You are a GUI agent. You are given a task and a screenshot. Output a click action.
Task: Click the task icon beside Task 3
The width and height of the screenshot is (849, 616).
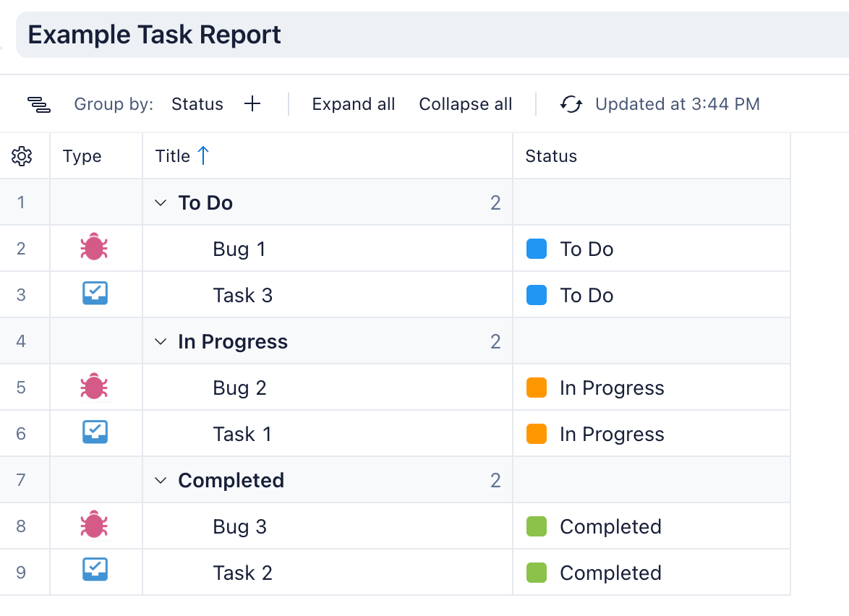pos(95,294)
